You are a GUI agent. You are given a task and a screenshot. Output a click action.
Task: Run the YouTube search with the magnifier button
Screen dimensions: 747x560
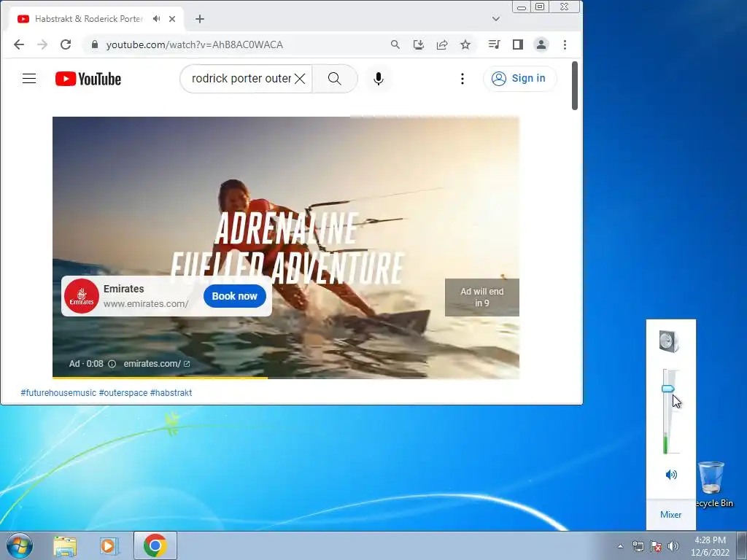(334, 79)
